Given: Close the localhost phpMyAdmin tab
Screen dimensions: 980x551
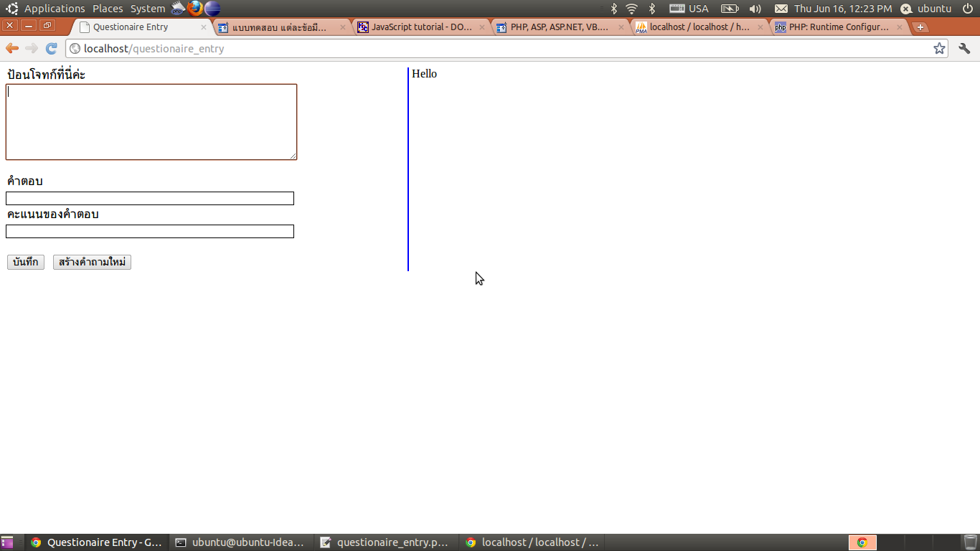Looking at the screenshot, I should click(x=760, y=27).
